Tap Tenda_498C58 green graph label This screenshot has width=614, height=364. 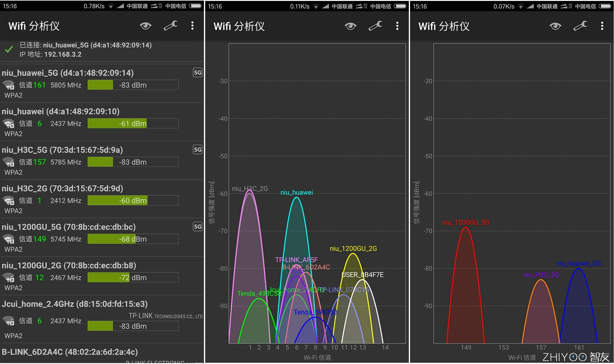(259, 294)
